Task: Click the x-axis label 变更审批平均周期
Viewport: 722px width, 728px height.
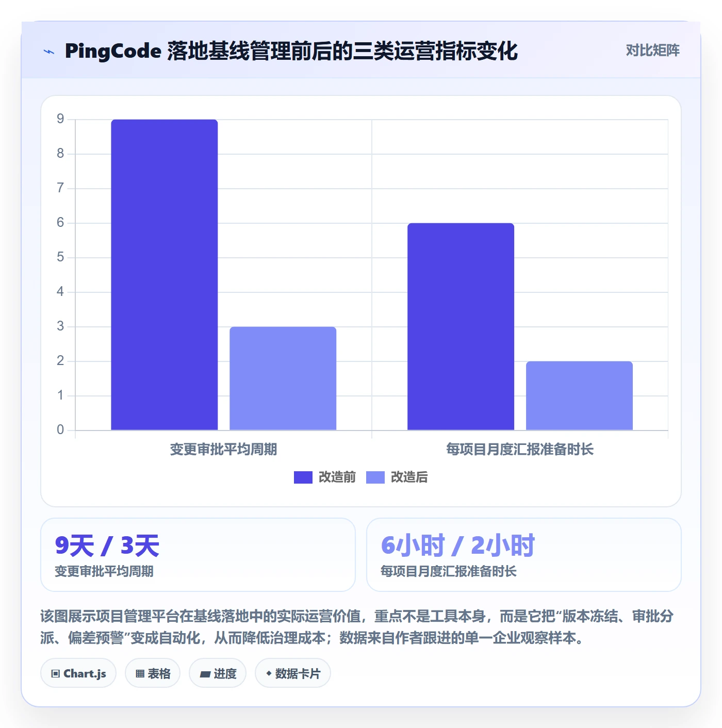Action: point(224,450)
